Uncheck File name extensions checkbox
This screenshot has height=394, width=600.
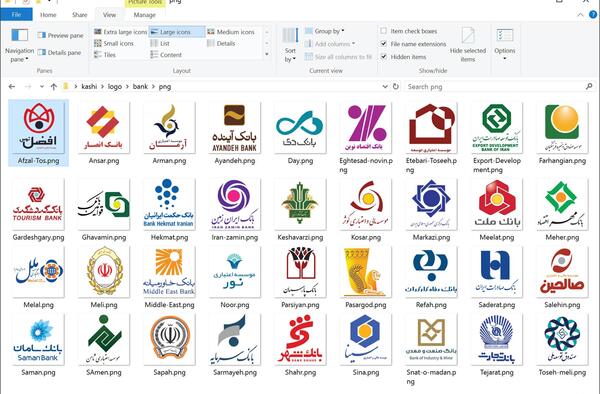[383, 44]
